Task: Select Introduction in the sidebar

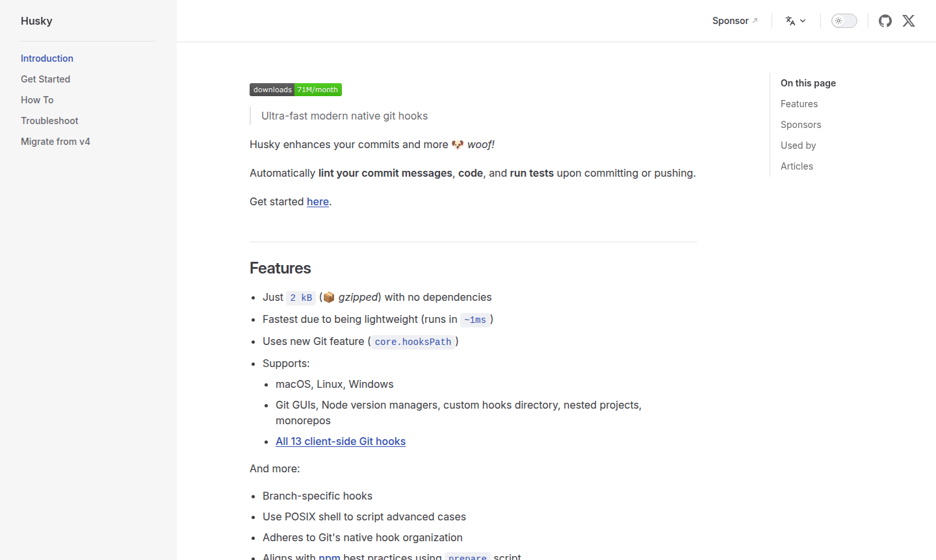Action: click(x=47, y=58)
